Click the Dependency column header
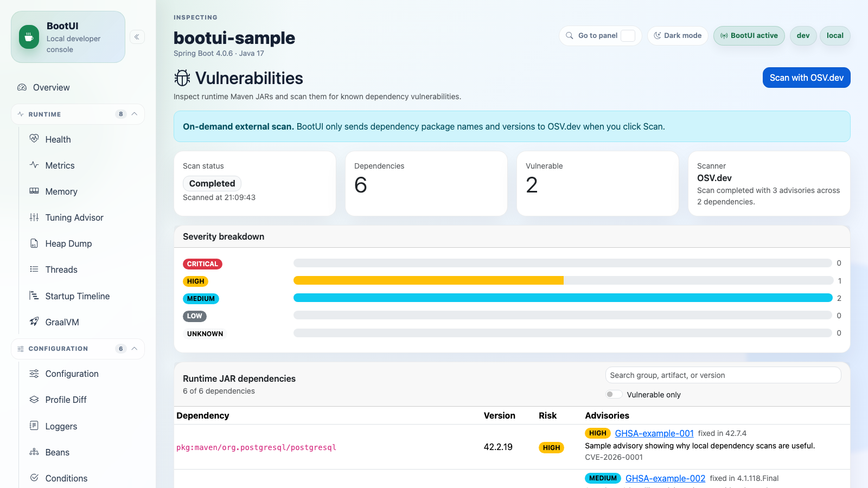 point(202,415)
